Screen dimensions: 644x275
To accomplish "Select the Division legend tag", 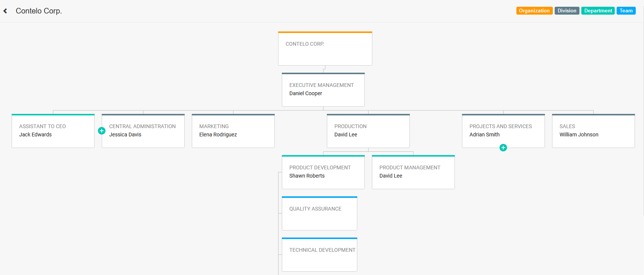I will [x=567, y=11].
